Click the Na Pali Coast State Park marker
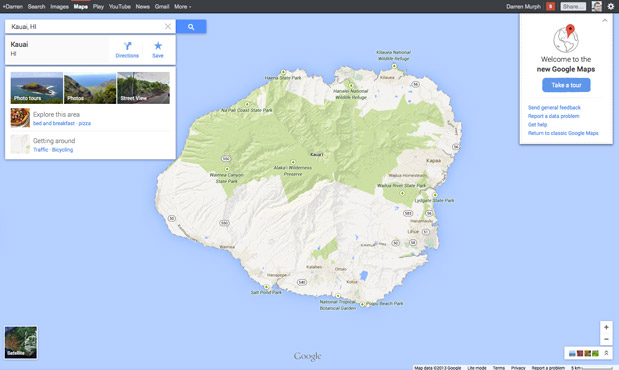 (x=247, y=104)
